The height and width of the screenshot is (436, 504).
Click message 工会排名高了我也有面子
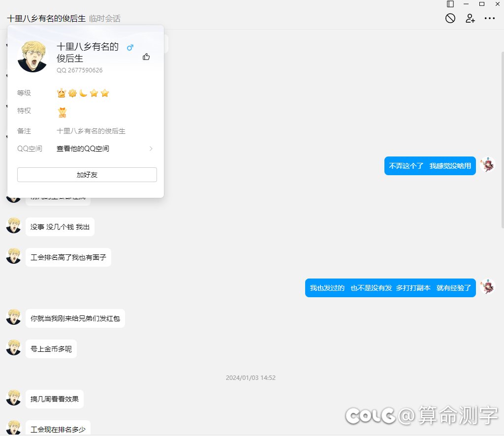pyautogui.click(x=68, y=257)
